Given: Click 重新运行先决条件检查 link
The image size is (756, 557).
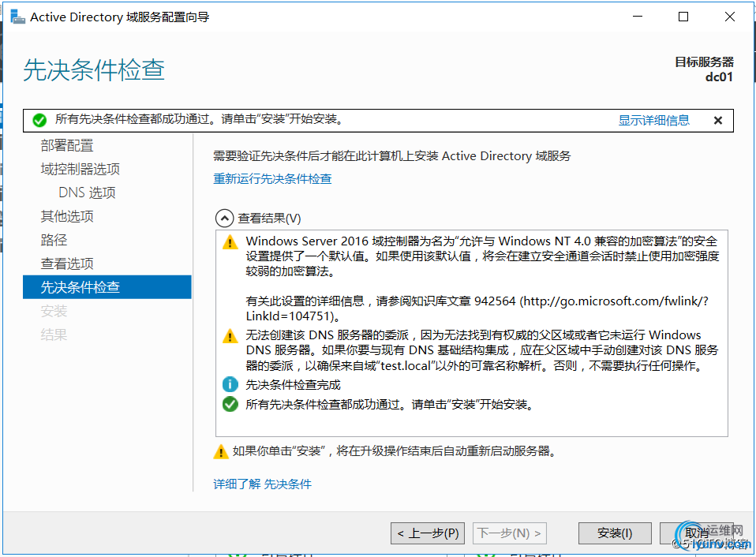Looking at the screenshot, I should click(x=272, y=179).
